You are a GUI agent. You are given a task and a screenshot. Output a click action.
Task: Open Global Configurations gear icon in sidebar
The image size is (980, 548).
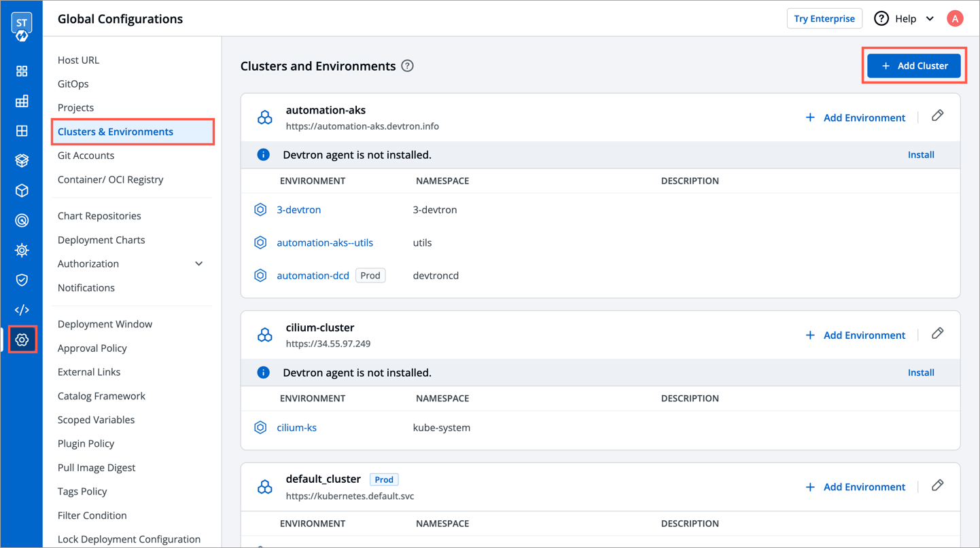[22, 340]
